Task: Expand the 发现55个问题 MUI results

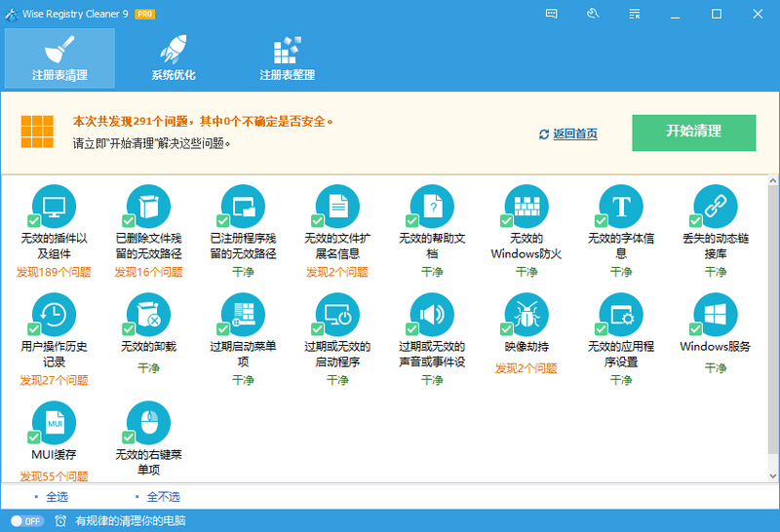Action: click(x=54, y=476)
